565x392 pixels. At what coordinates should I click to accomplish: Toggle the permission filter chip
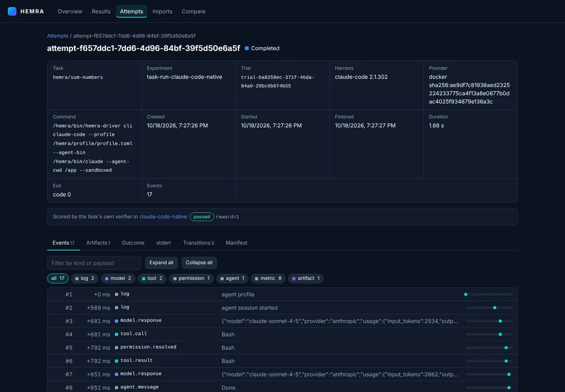[x=192, y=279]
